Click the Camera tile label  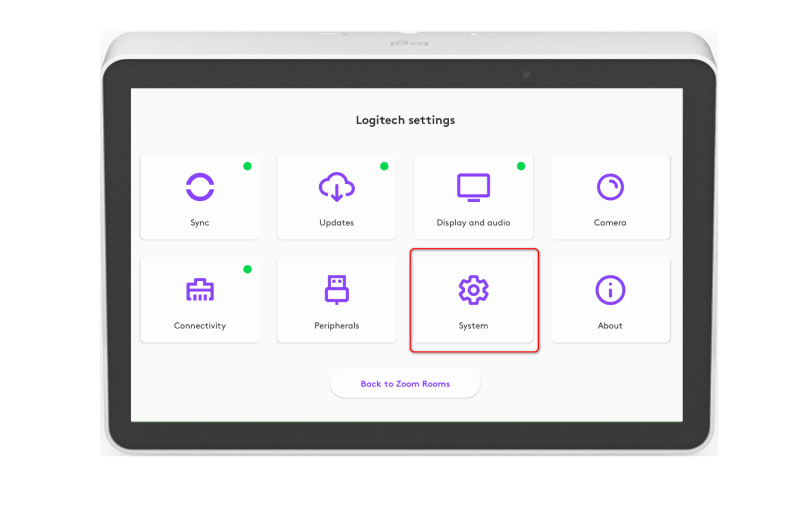(610, 222)
